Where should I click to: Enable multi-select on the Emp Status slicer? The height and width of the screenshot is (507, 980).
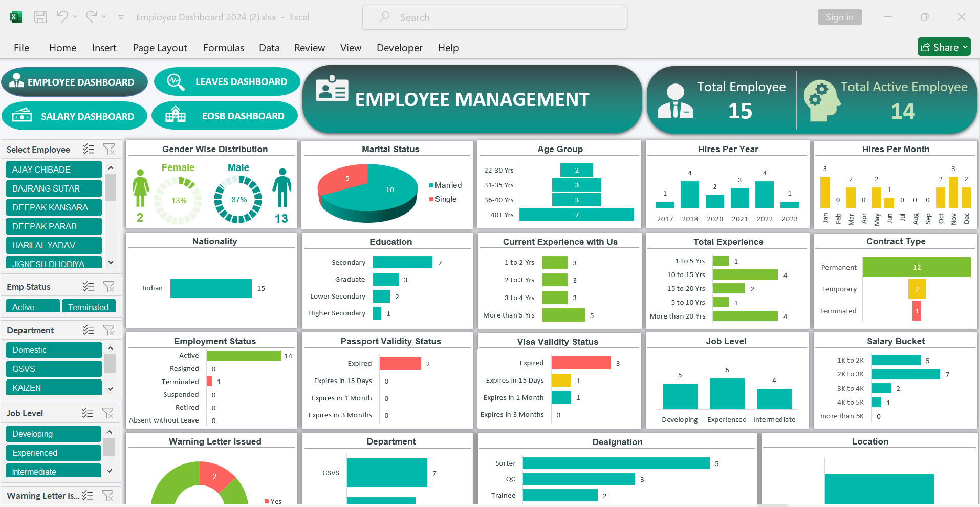click(x=88, y=286)
